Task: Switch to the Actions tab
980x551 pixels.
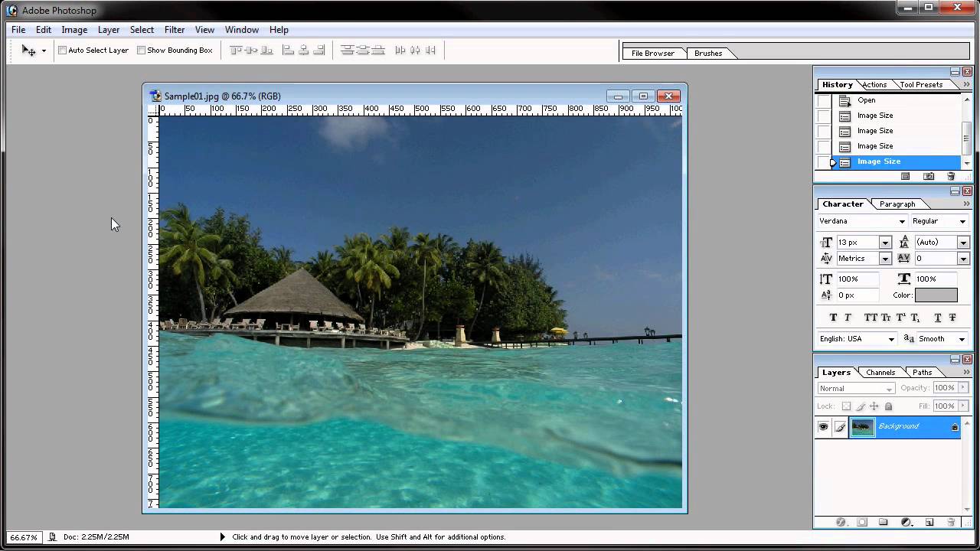Action: tap(874, 85)
